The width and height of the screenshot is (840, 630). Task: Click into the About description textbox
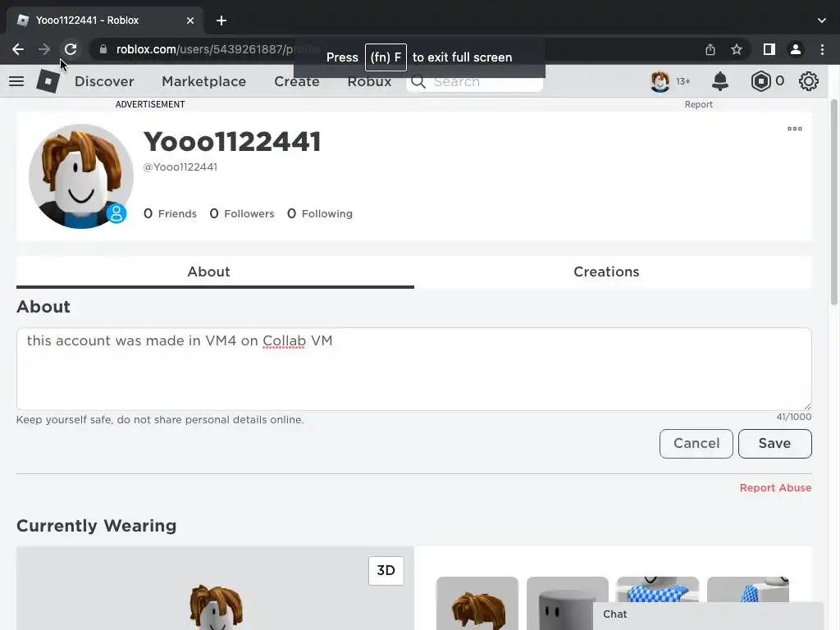(413, 369)
